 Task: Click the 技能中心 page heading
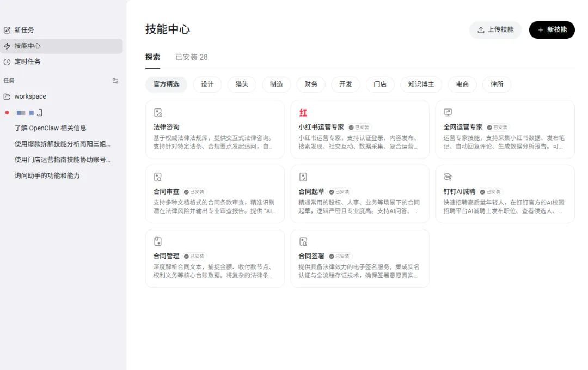[x=168, y=29]
